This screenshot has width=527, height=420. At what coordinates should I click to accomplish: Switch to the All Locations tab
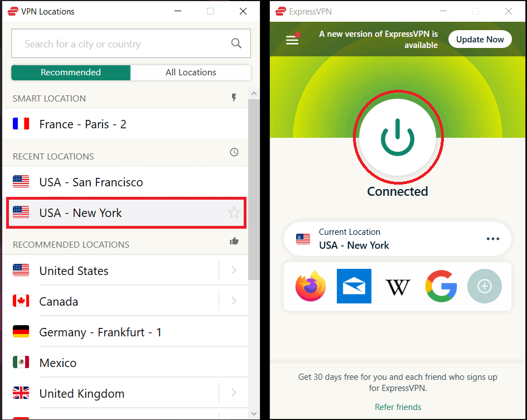191,73
